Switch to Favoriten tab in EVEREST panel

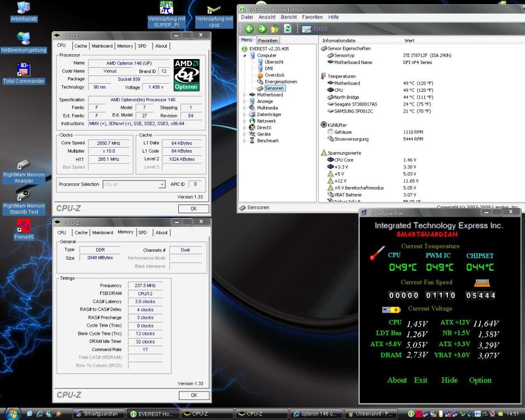(x=268, y=40)
